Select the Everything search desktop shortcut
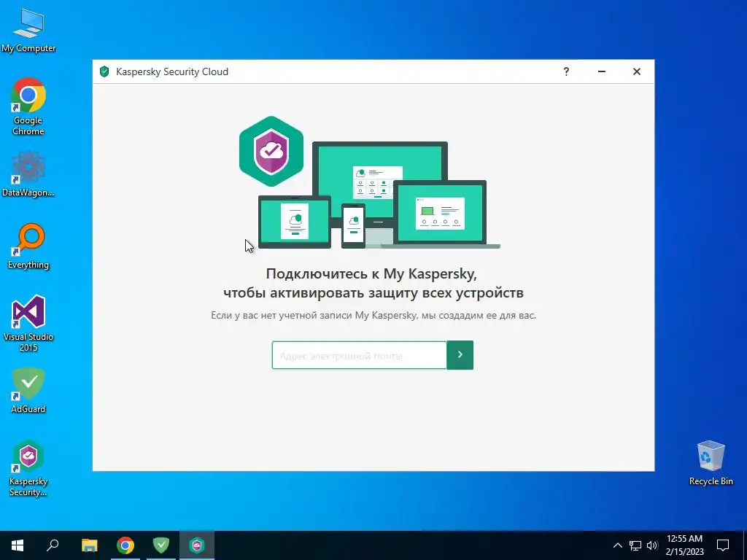This screenshot has width=747, height=560. [28, 246]
